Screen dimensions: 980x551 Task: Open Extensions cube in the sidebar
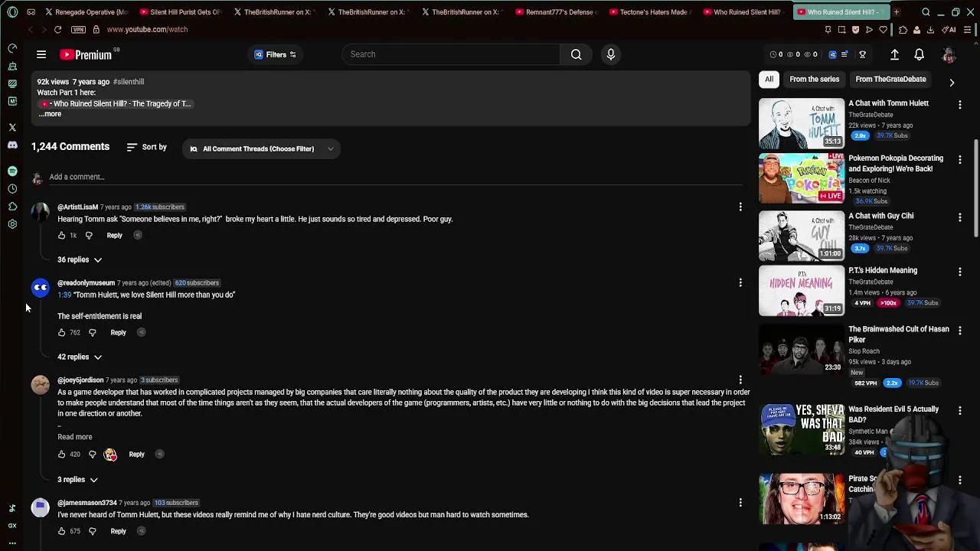pyautogui.click(x=12, y=207)
